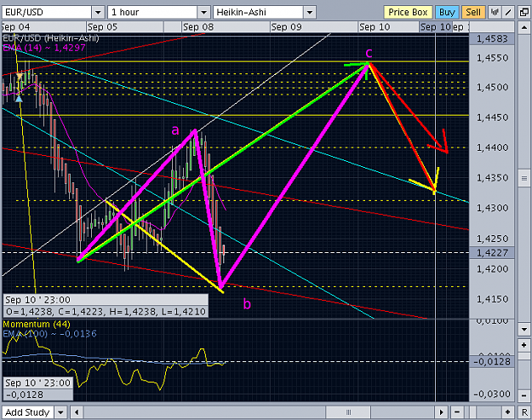
Task: Click the 1,4150 price axis label
Action: point(492,299)
